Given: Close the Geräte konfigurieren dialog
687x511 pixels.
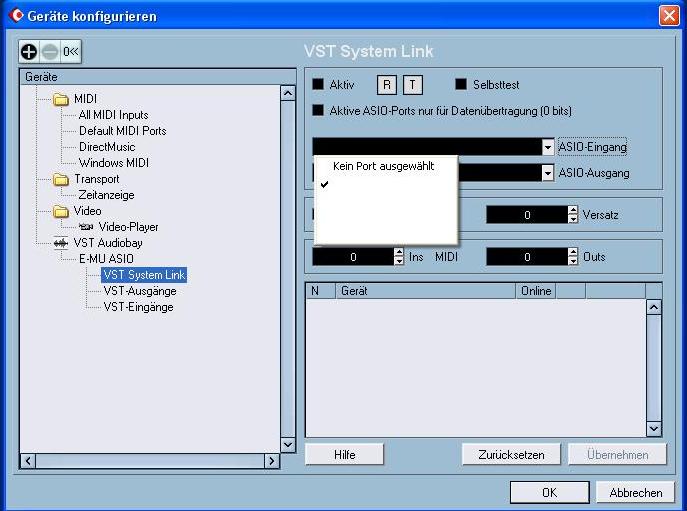Looking at the screenshot, I should click(669, 16).
